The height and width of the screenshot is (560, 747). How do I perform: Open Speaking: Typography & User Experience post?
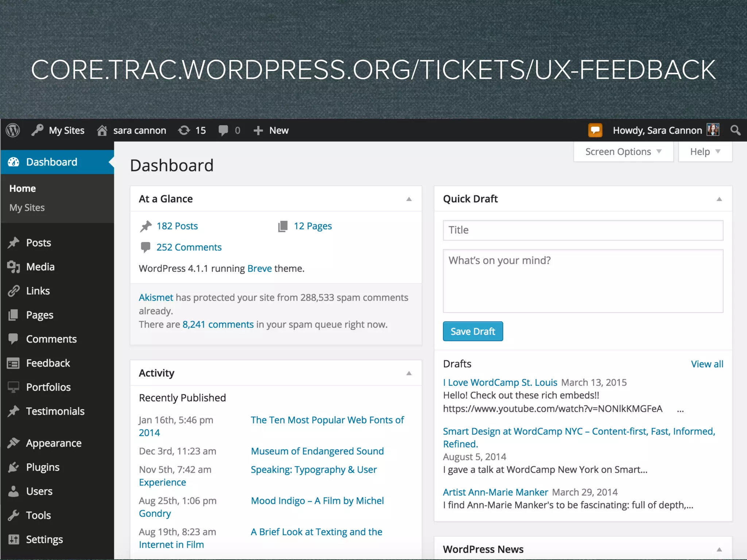[x=314, y=470]
